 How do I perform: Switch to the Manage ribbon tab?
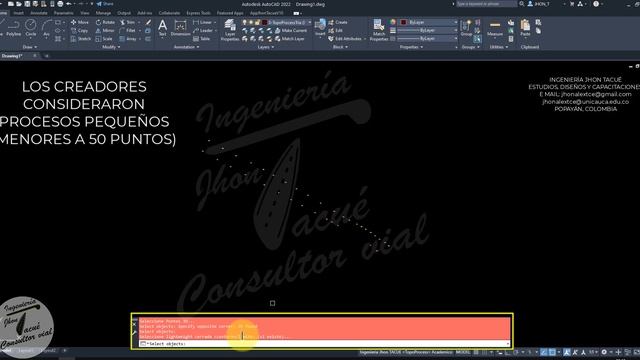(103, 13)
